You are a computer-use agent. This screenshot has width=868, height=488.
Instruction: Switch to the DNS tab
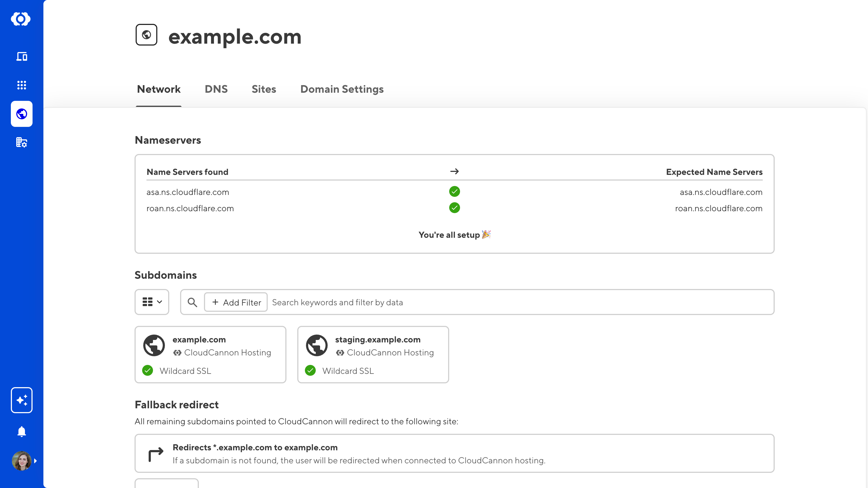[216, 89]
